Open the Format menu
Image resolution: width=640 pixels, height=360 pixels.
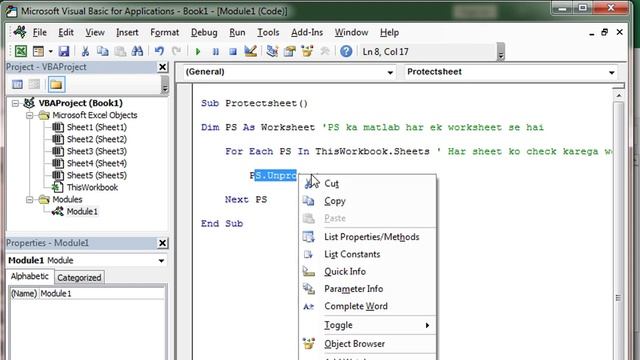tap(164, 32)
